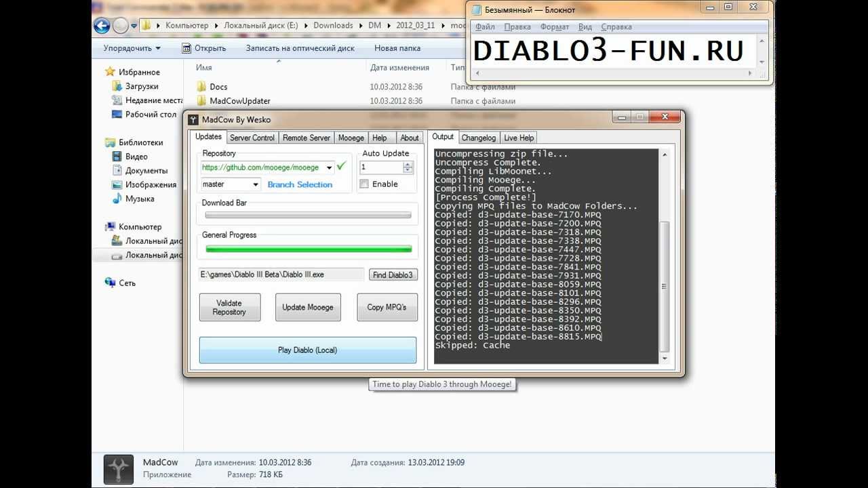Open the Mooege tab
Screen dimensions: 868x488
(x=351, y=138)
